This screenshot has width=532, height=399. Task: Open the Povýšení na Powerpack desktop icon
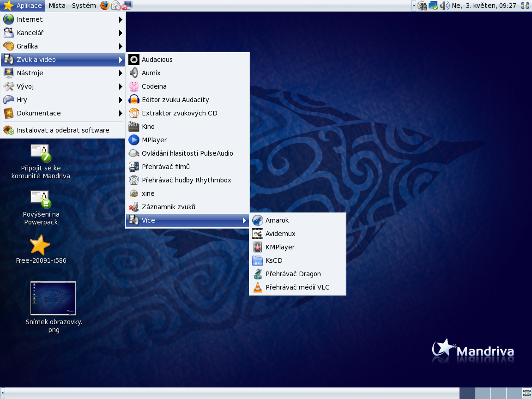[x=41, y=199]
